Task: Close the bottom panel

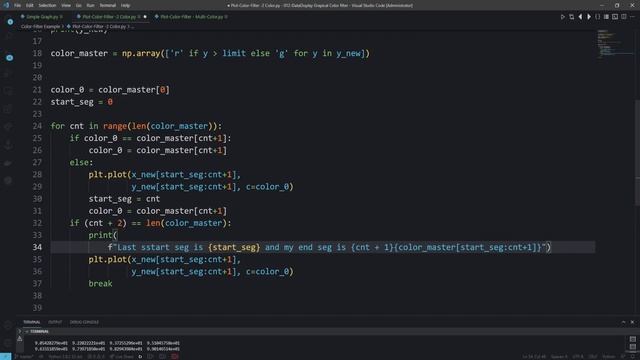Action: coord(632,322)
